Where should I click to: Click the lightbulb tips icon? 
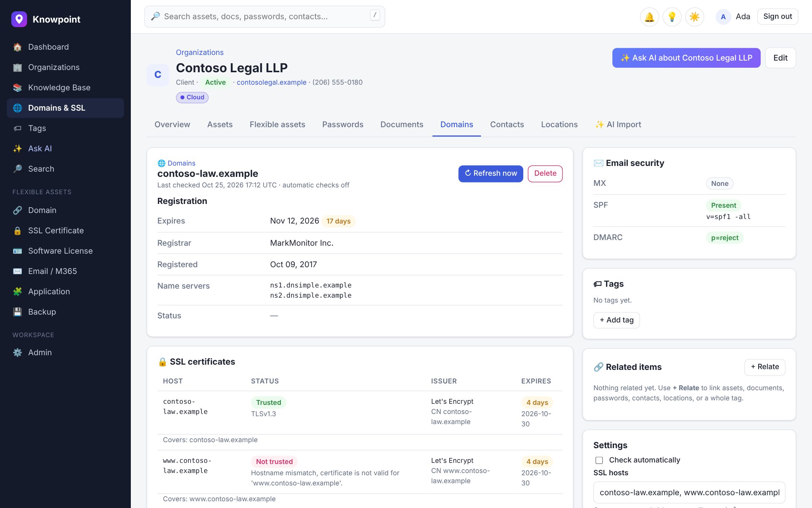click(x=672, y=17)
